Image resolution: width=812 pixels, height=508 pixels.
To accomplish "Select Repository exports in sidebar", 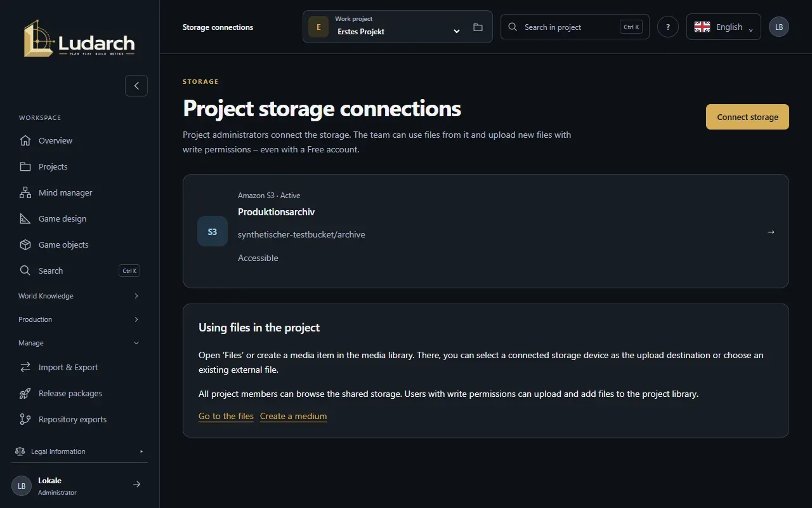I will pos(79,419).
